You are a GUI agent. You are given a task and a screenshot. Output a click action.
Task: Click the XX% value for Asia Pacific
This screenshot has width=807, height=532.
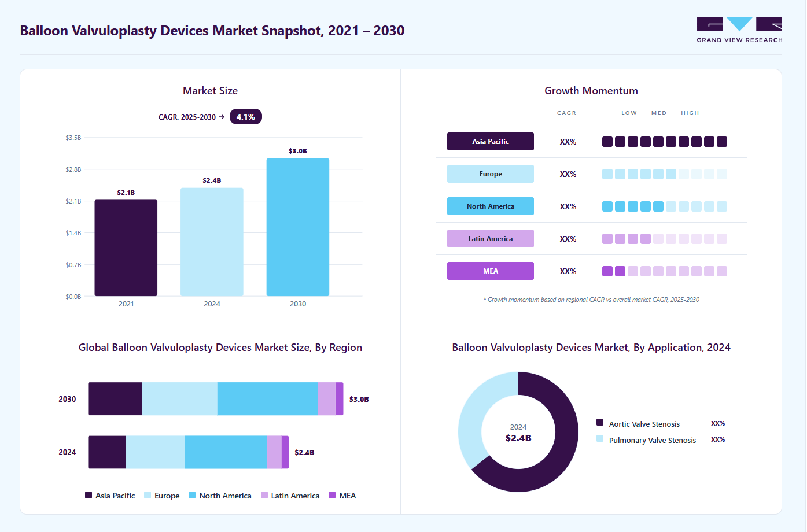(568, 142)
